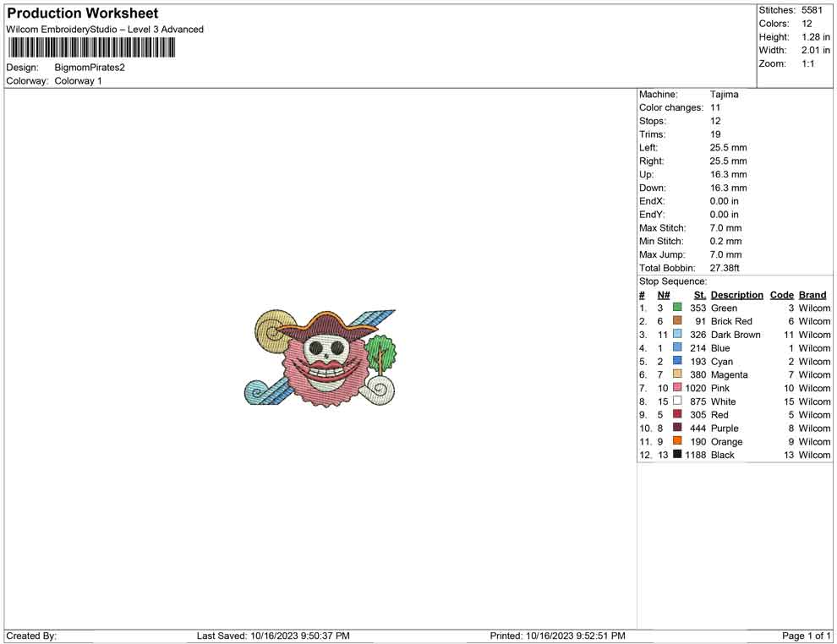Click the embroidered skull design preview
Screen dimensions: 837x644
[x=320, y=357]
